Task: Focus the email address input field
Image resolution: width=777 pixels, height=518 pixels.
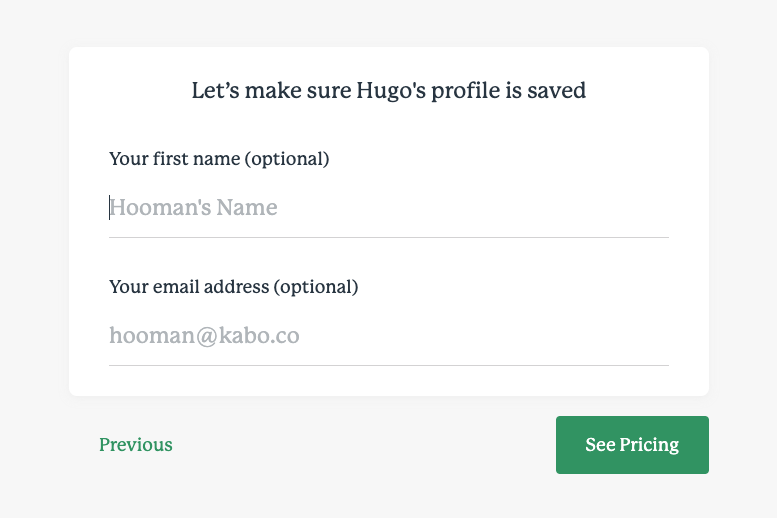Action: tap(389, 336)
